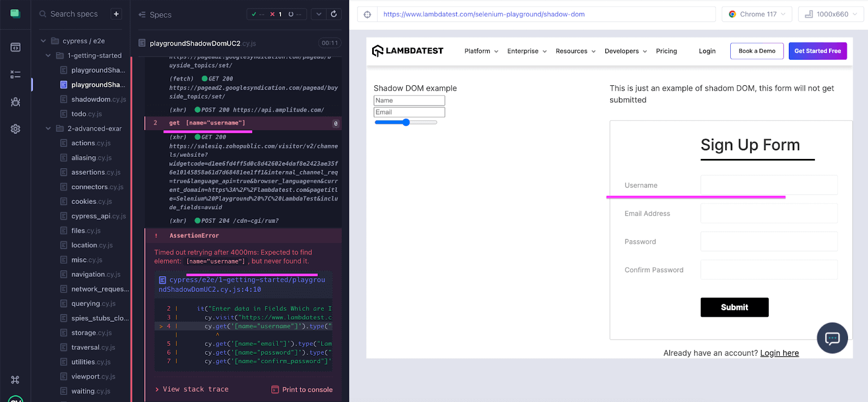Click the Login here link

[779, 353]
